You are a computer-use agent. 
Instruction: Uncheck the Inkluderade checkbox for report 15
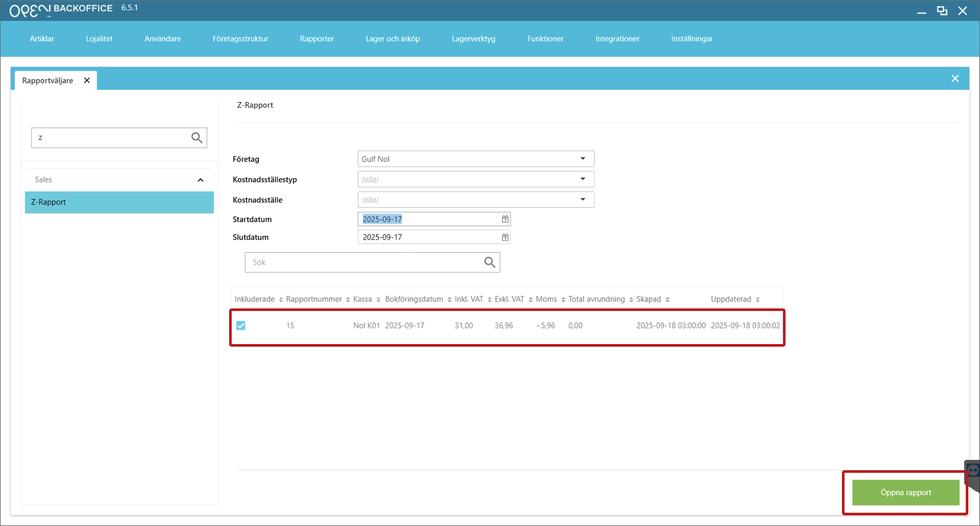coord(241,325)
